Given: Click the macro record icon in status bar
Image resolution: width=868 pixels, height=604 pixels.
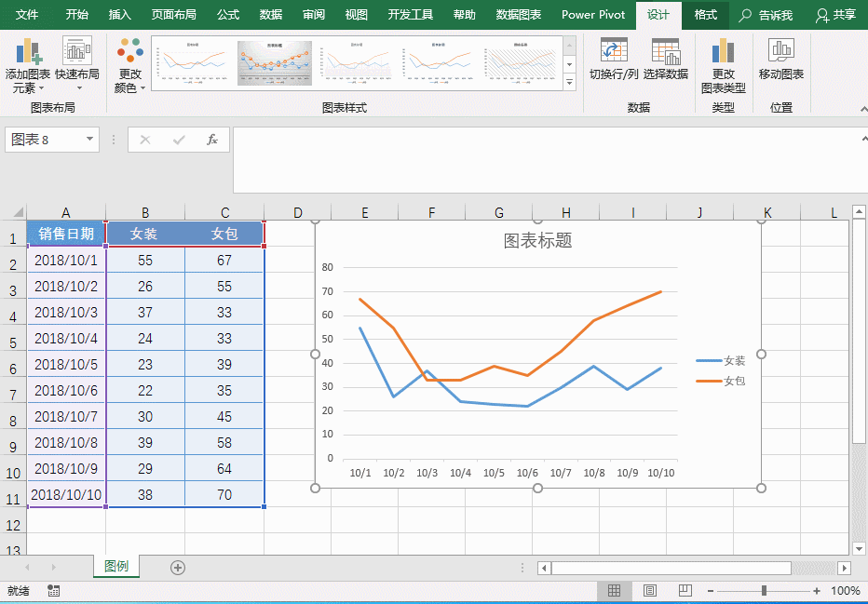Looking at the screenshot, I should (x=53, y=590).
